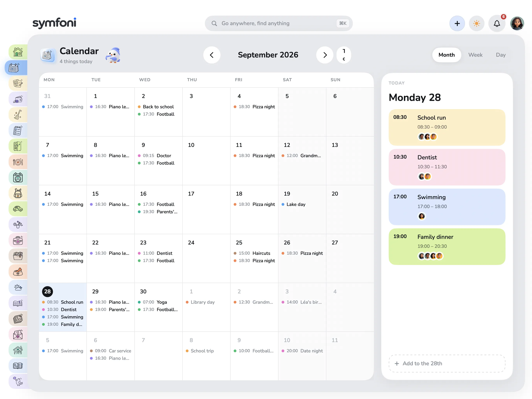Open the wallet and coins icon
Viewport: 532px width, 399px height.
[x=18, y=99]
